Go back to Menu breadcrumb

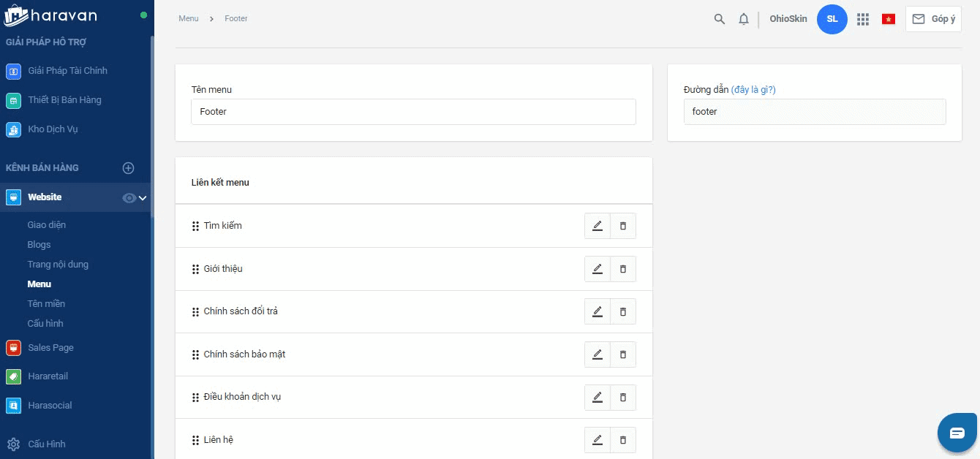pos(189,18)
